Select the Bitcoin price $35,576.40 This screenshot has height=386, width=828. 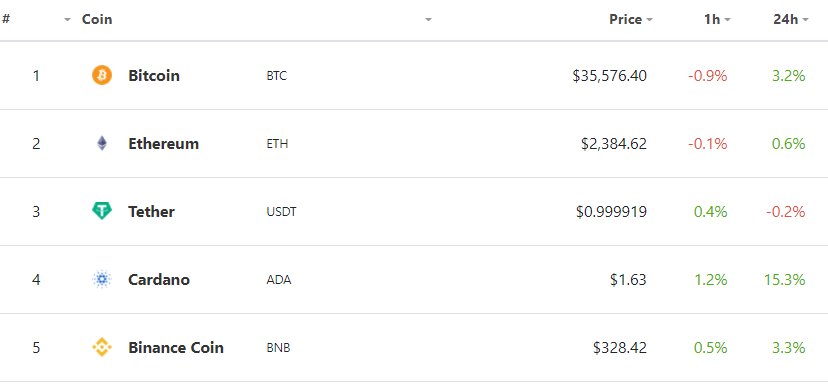coord(609,76)
